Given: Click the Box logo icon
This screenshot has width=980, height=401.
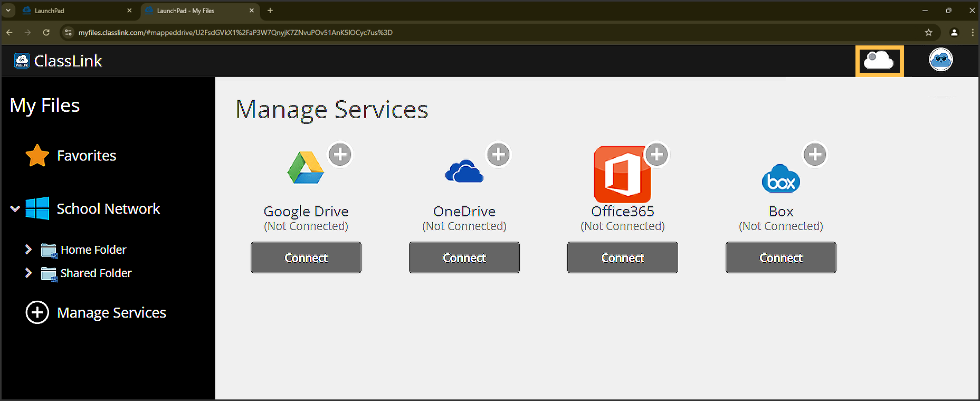Looking at the screenshot, I should tap(781, 179).
